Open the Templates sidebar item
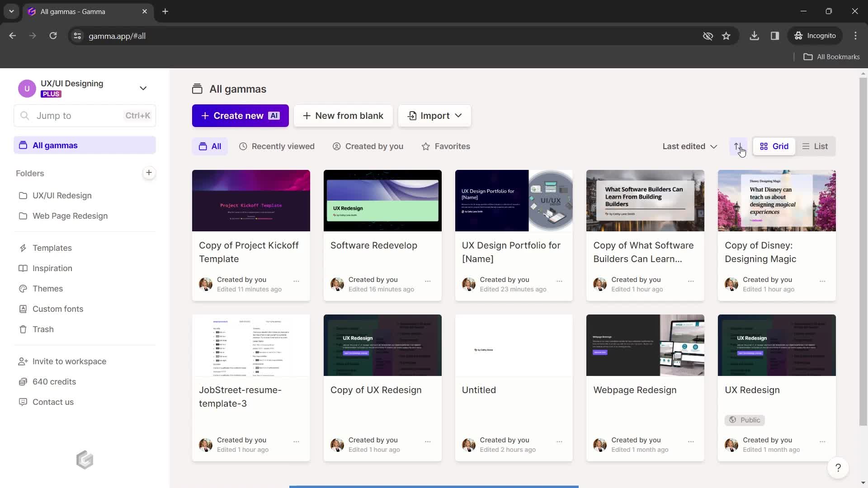Viewport: 868px width, 488px height. click(52, 247)
